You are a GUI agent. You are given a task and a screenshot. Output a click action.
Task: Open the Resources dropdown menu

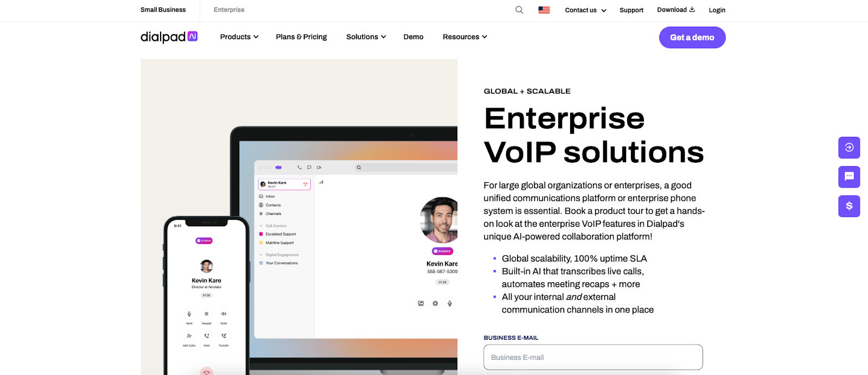pos(464,37)
